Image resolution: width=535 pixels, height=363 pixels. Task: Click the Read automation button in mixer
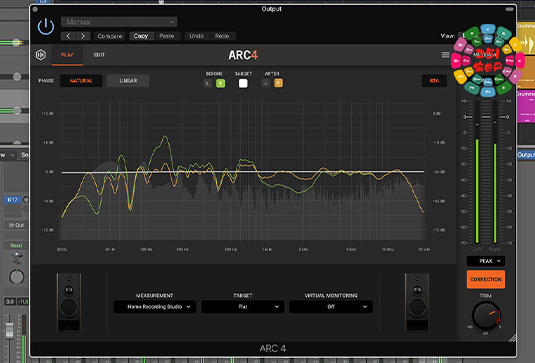[x=16, y=245]
